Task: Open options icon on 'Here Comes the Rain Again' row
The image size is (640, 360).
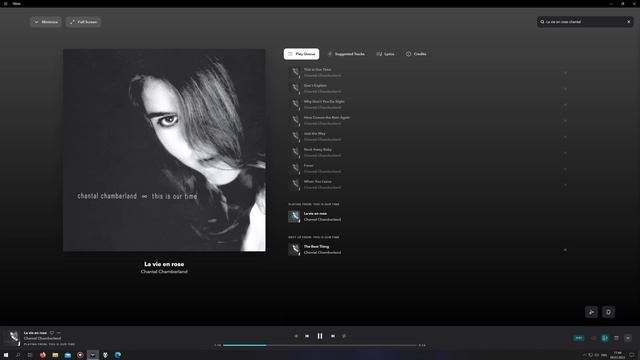Action: point(565,120)
